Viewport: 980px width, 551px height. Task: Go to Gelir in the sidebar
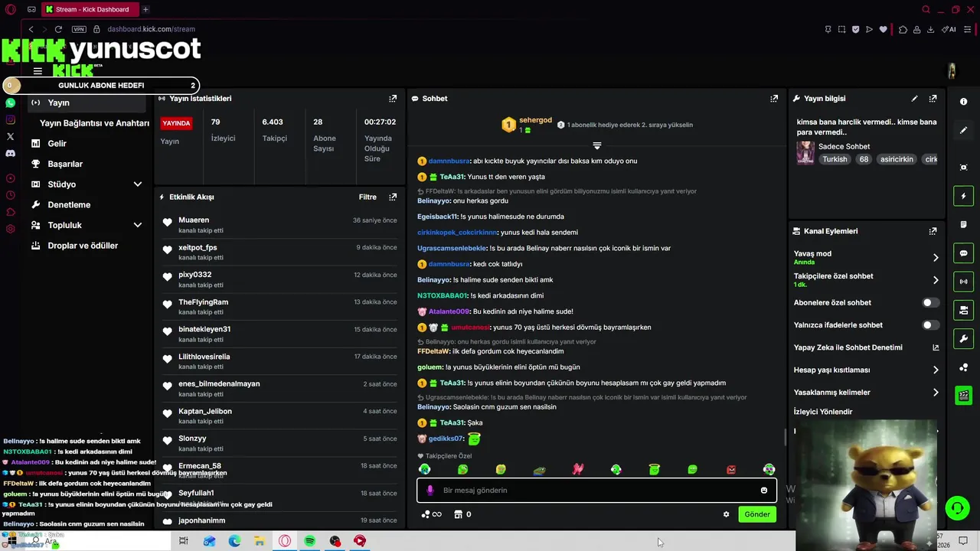click(x=57, y=143)
